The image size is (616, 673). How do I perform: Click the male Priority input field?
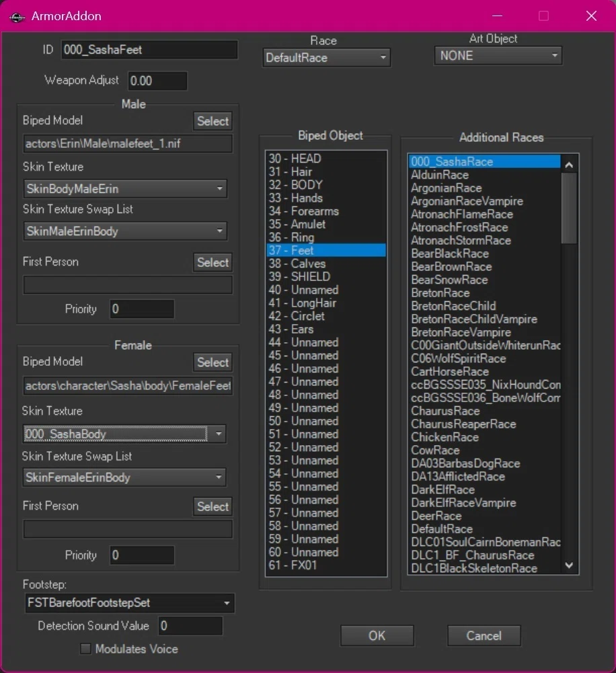(142, 309)
